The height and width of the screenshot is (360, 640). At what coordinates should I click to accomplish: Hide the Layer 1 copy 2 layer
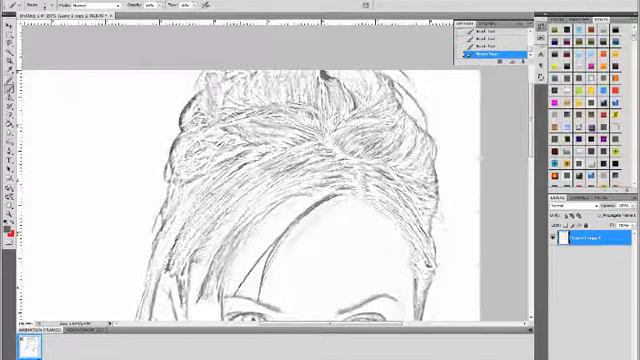click(553, 238)
